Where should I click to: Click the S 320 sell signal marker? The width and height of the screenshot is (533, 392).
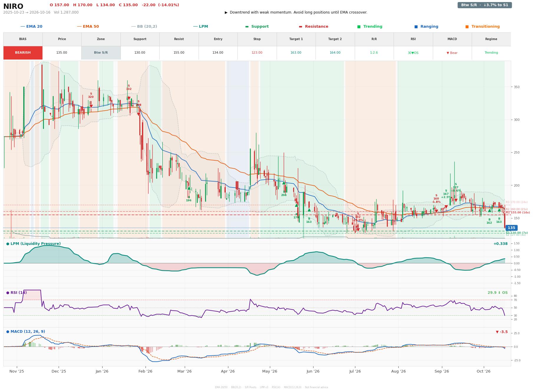[x=91, y=106]
